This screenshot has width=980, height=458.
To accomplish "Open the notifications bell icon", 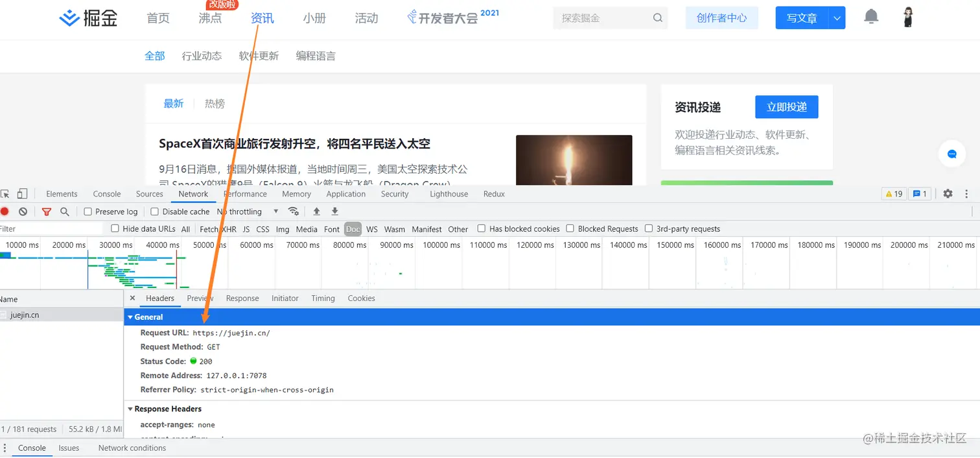I will click(x=872, y=17).
